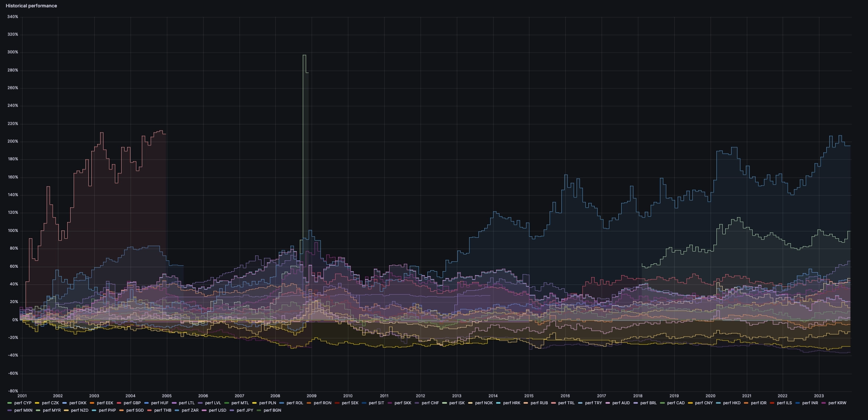
Task: Toggle the 'perf TRL' series label
Action: pyautogui.click(x=566, y=403)
